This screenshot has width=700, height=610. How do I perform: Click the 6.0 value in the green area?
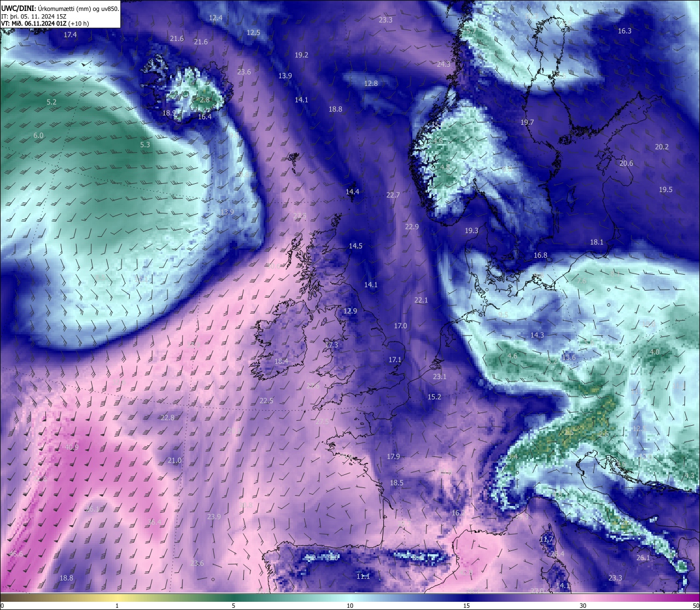point(38,135)
